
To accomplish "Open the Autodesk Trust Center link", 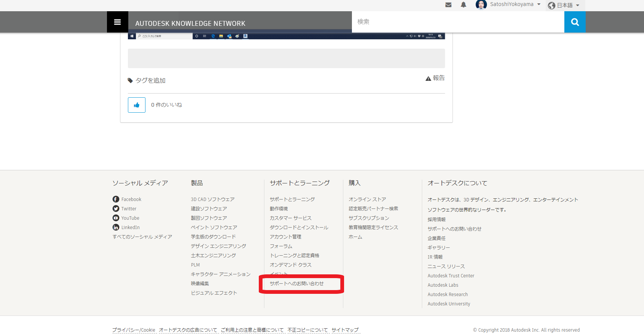I will pos(451,276).
